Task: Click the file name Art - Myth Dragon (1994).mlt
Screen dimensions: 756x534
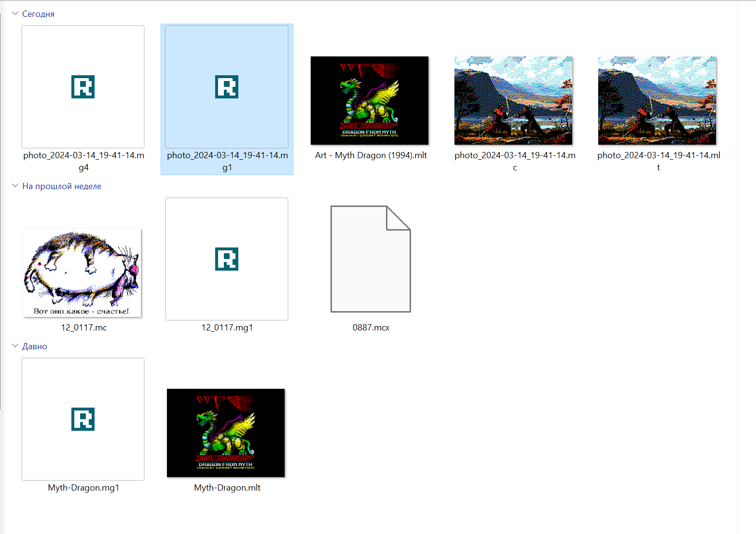Action: coord(371,155)
